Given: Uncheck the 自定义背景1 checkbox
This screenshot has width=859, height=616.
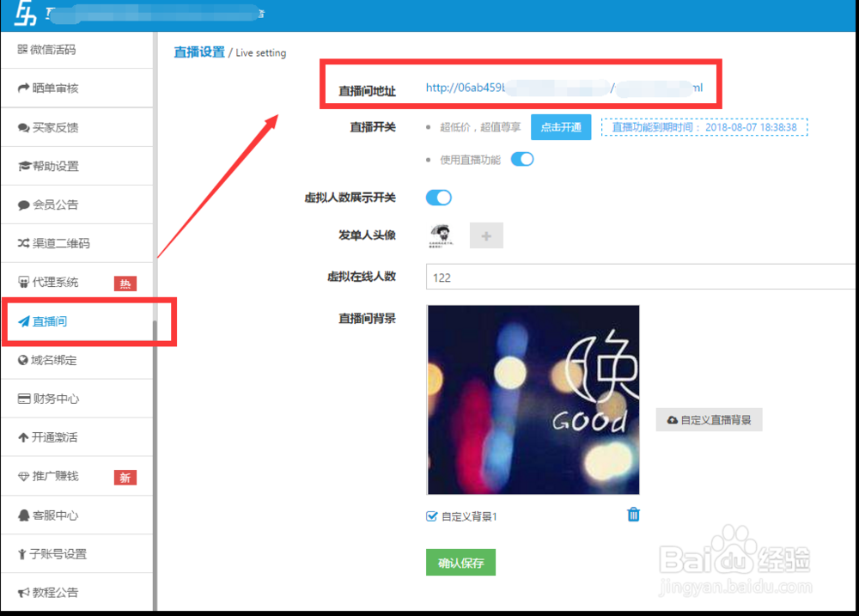Looking at the screenshot, I should point(432,514).
